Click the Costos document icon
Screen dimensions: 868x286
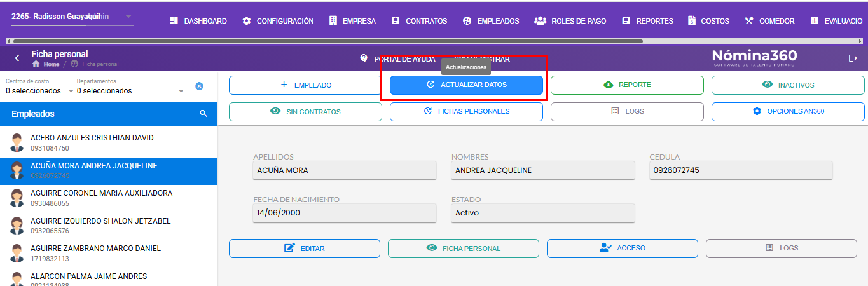coord(691,21)
